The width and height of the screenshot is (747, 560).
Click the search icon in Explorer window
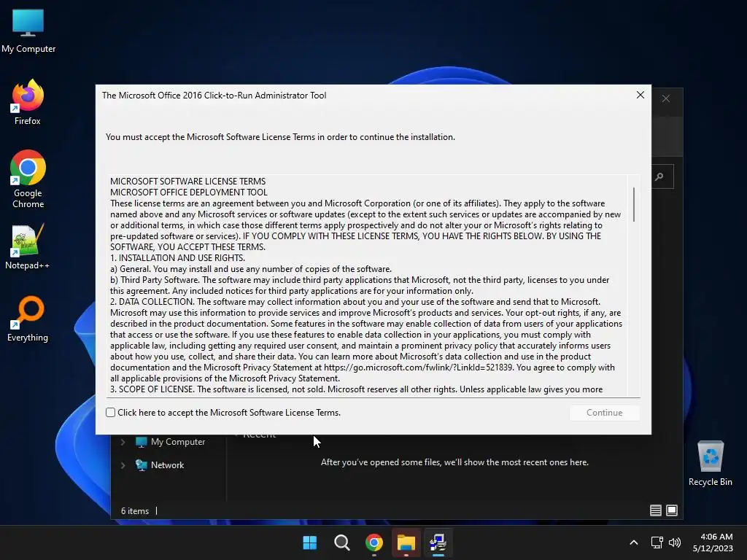[x=659, y=176]
